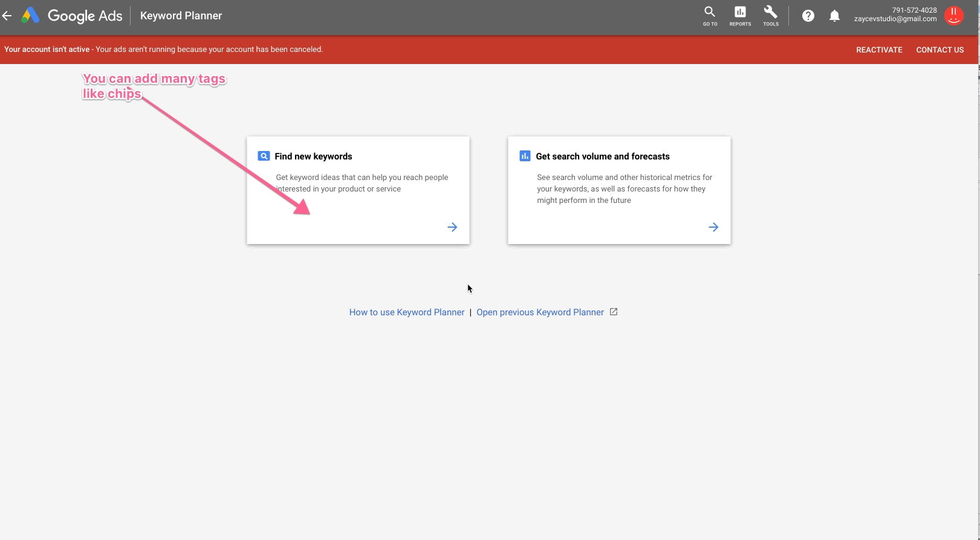Click the red account avatar
980x540 pixels.
953,16
